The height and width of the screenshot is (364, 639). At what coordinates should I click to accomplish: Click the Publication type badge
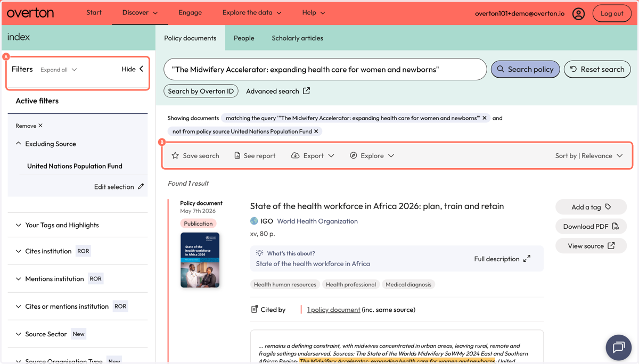pyautogui.click(x=198, y=224)
